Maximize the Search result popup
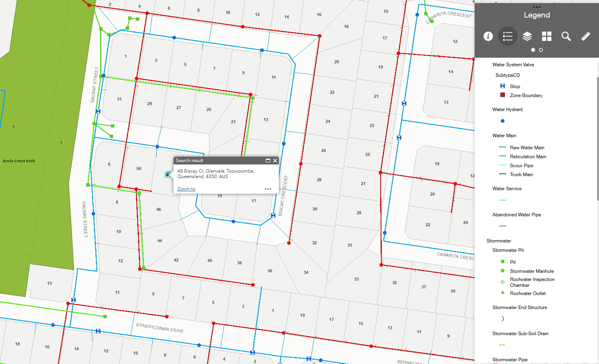Image resolution: width=599 pixels, height=364 pixels. pyautogui.click(x=268, y=161)
